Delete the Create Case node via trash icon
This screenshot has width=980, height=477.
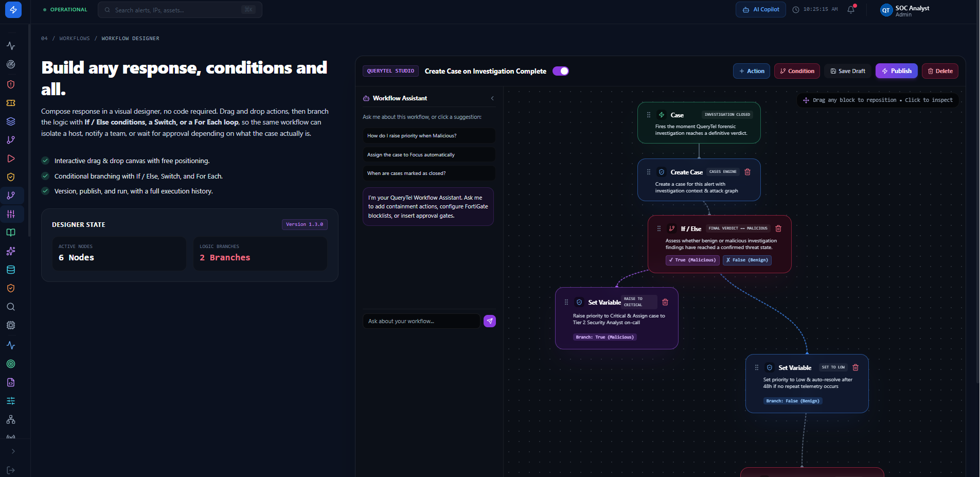click(x=747, y=172)
